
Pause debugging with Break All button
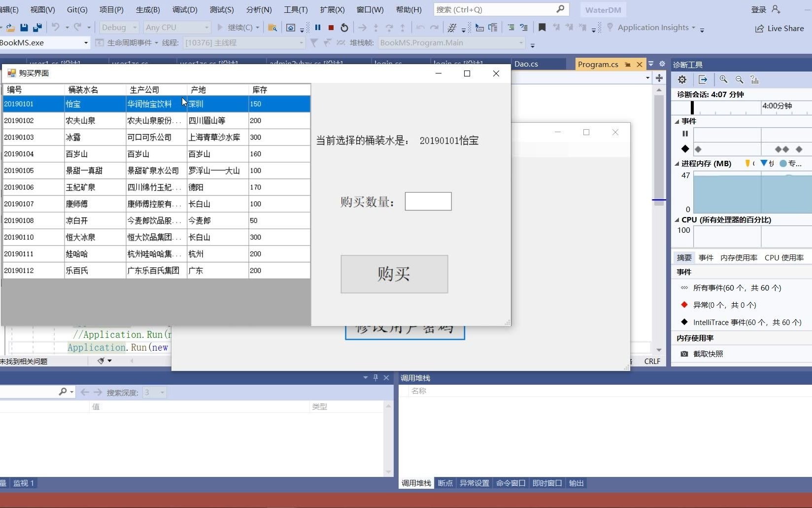(x=318, y=28)
